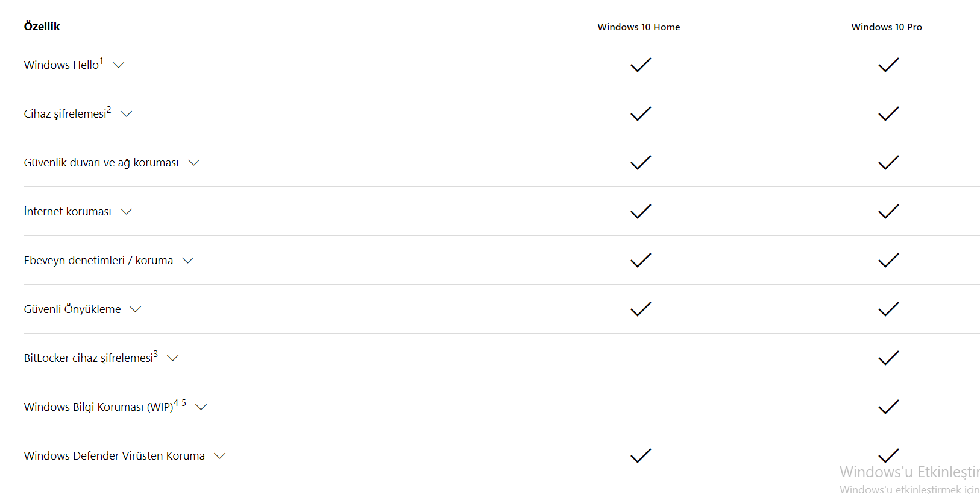Expand the Windows Bilgi Koruması (WIP) chevron
The height and width of the screenshot is (494, 980).
point(201,407)
